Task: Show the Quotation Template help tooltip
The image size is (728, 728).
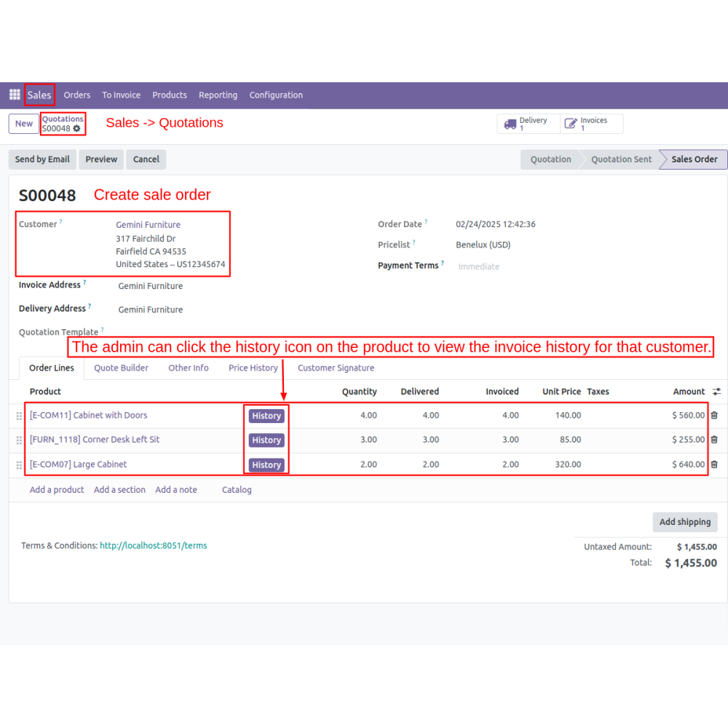Action: tap(102, 330)
